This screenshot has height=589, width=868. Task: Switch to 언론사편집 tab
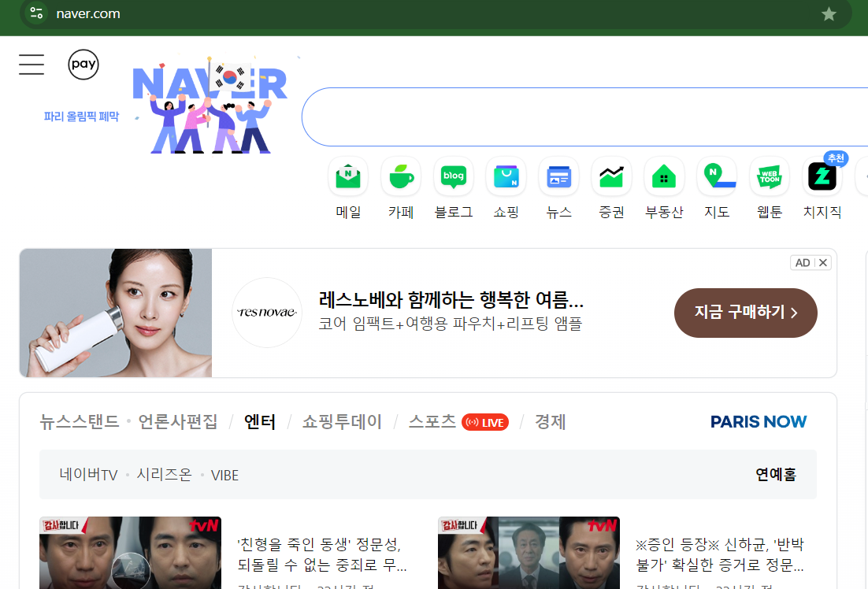[178, 422]
